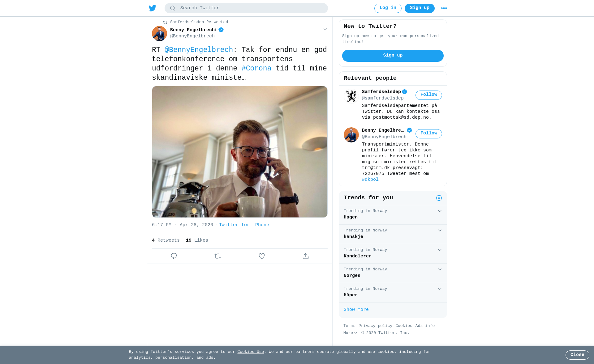Open the Twitter for iPhone link
The height and width of the screenshot is (364, 594).
[244, 225]
